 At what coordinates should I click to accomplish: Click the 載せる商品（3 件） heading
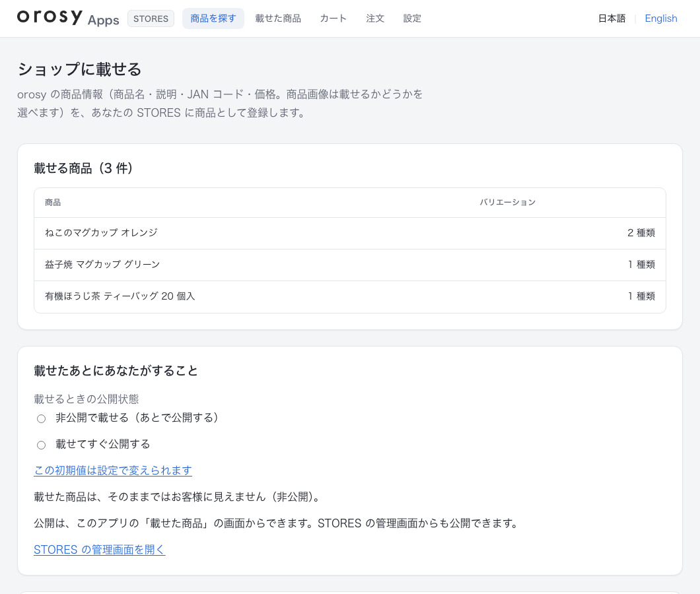click(x=83, y=168)
